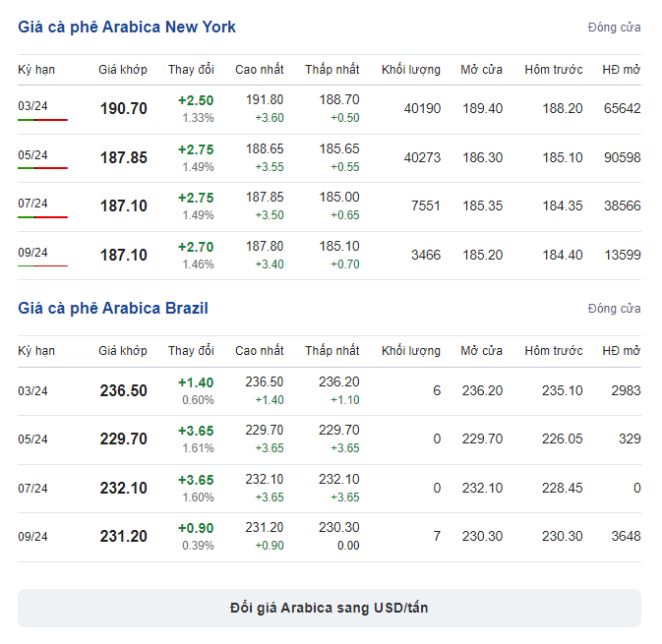Click volume value 40190
The image size is (662, 644).
[422, 108]
